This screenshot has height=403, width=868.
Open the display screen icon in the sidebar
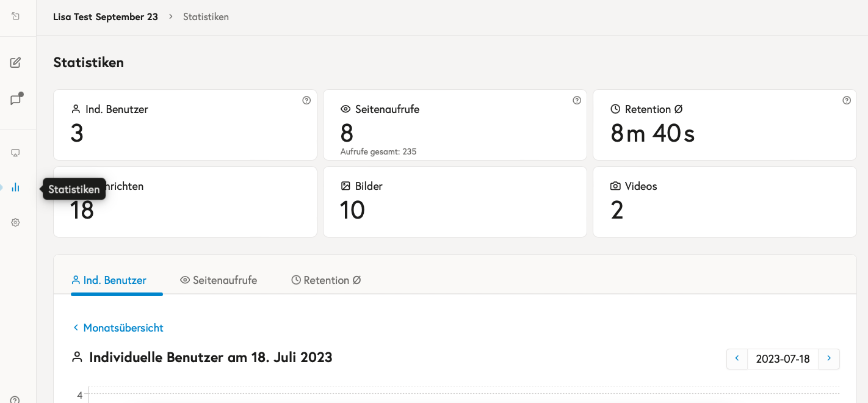[16, 153]
